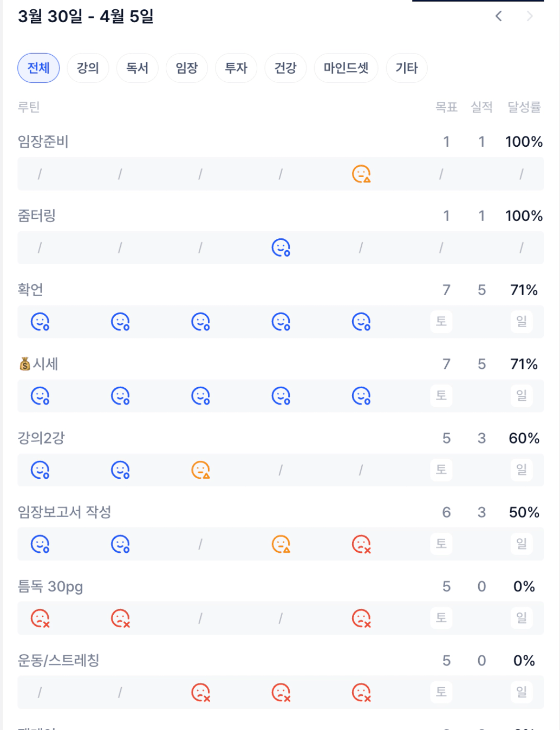This screenshot has width=560, height=730.
Task: Switch to the 독서 category tab
Action: tap(137, 68)
